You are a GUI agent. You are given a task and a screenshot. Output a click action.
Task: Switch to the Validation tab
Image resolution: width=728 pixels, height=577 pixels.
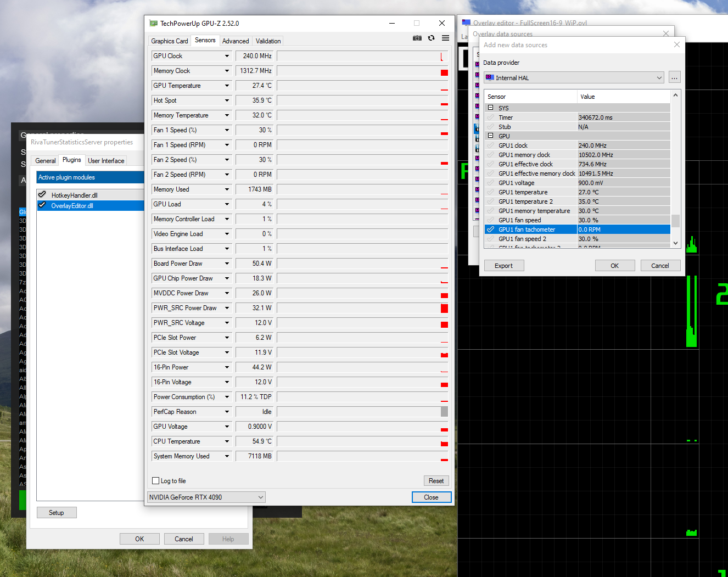268,41
